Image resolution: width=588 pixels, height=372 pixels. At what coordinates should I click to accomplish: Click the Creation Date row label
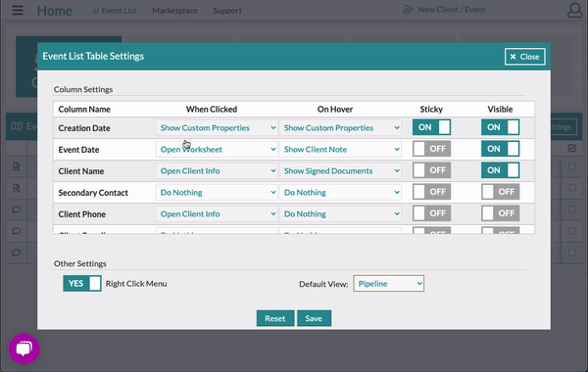(x=84, y=128)
